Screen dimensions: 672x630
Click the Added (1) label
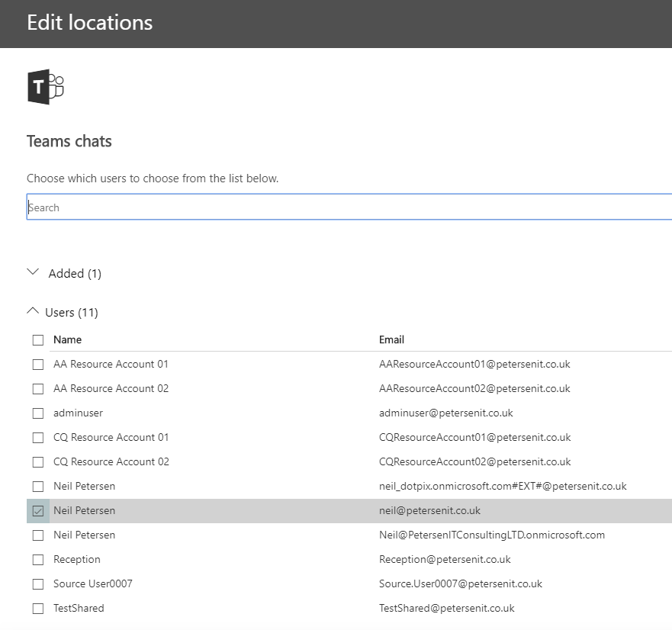75,273
